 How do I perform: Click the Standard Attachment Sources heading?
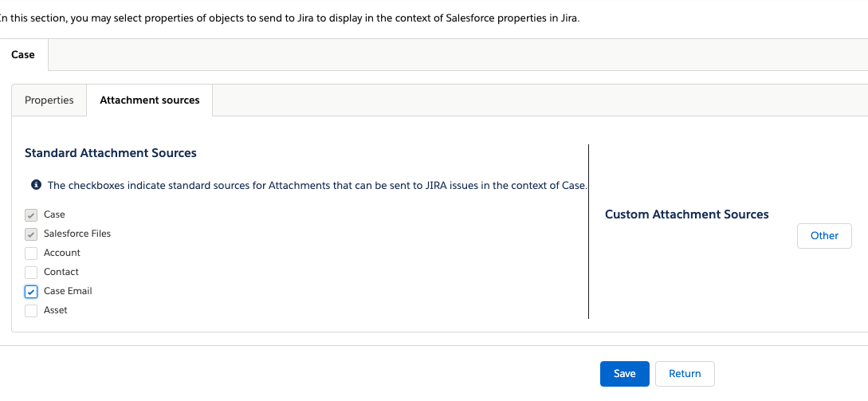pyautogui.click(x=111, y=153)
